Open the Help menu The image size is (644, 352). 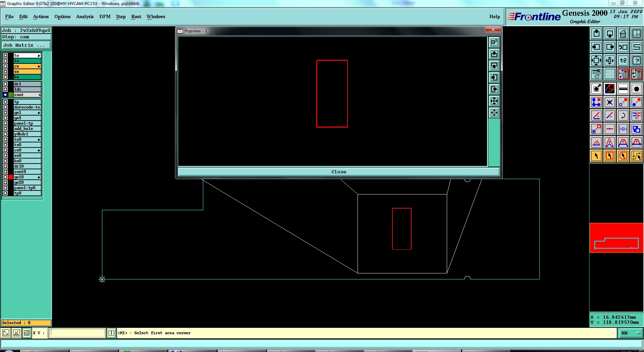(x=494, y=16)
